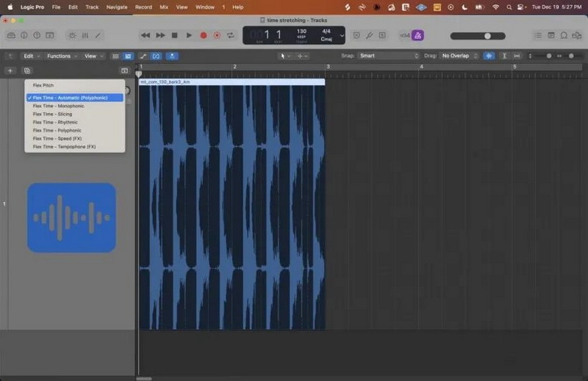The height and width of the screenshot is (381, 588).
Task: Toggle Cycle mode in transport
Action: coord(231,35)
